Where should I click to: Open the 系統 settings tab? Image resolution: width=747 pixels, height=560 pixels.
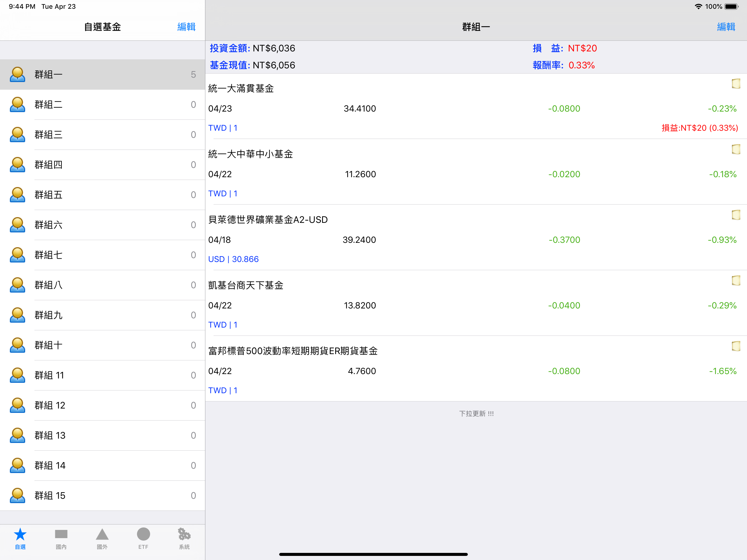184,538
